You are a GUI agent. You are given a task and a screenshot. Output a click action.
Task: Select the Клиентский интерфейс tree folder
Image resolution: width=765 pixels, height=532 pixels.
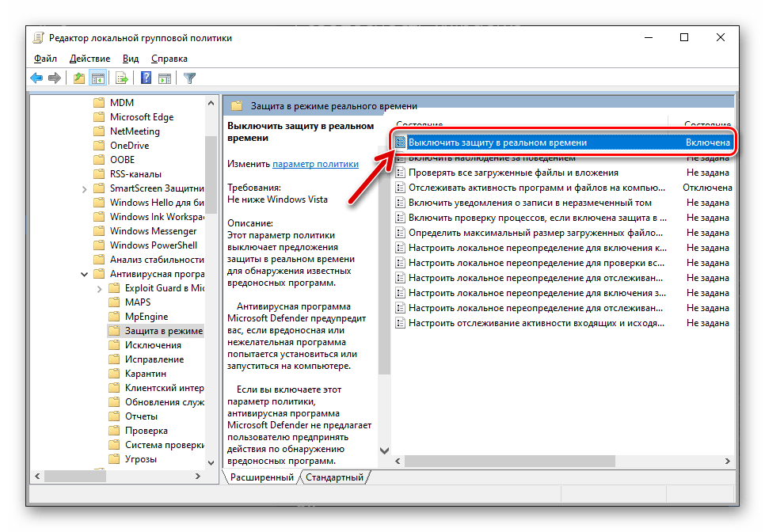tap(165, 388)
